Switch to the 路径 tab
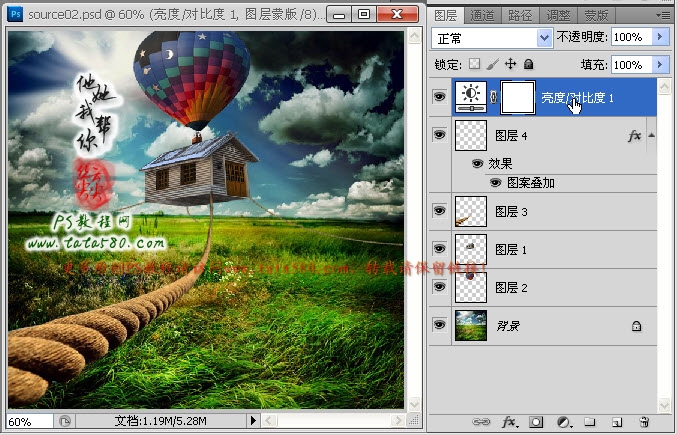 pyautogui.click(x=520, y=16)
